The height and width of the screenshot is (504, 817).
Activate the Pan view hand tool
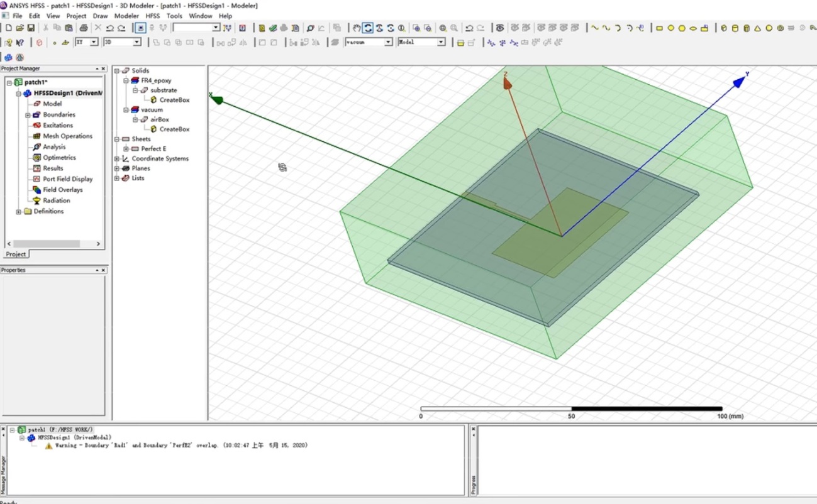click(357, 28)
